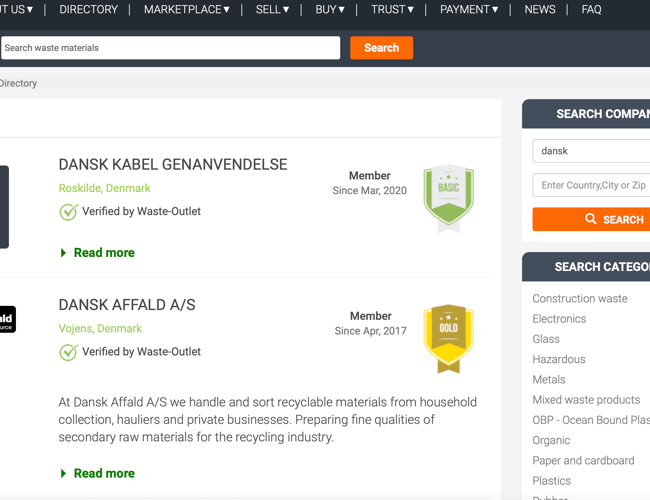The width and height of the screenshot is (650, 500).
Task: Select the Paper and cardboard category
Action: (583, 461)
